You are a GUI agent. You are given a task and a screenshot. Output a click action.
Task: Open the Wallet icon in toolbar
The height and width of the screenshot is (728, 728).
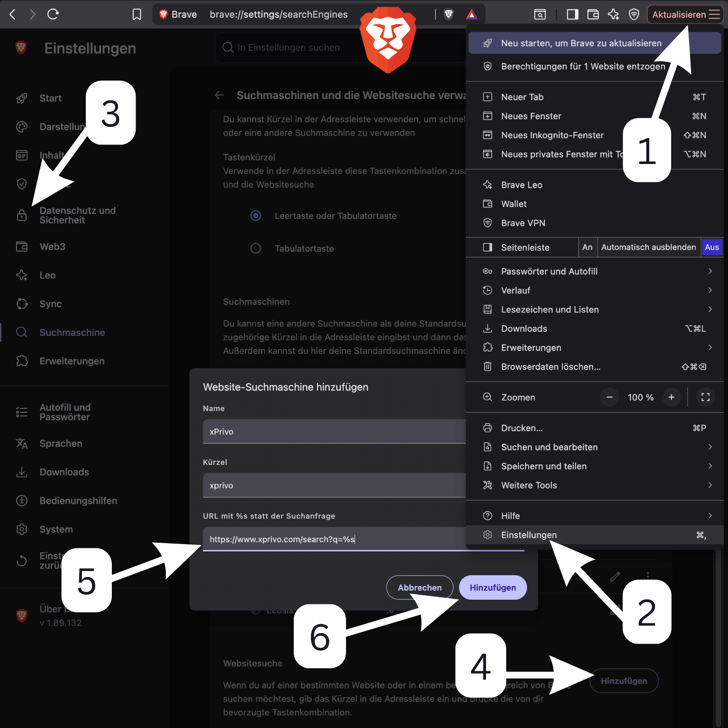[593, 14]
